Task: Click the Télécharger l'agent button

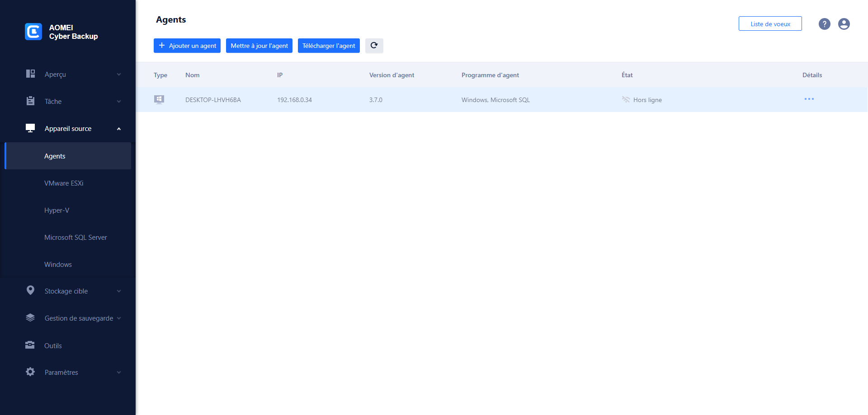Action: [329, 46]
